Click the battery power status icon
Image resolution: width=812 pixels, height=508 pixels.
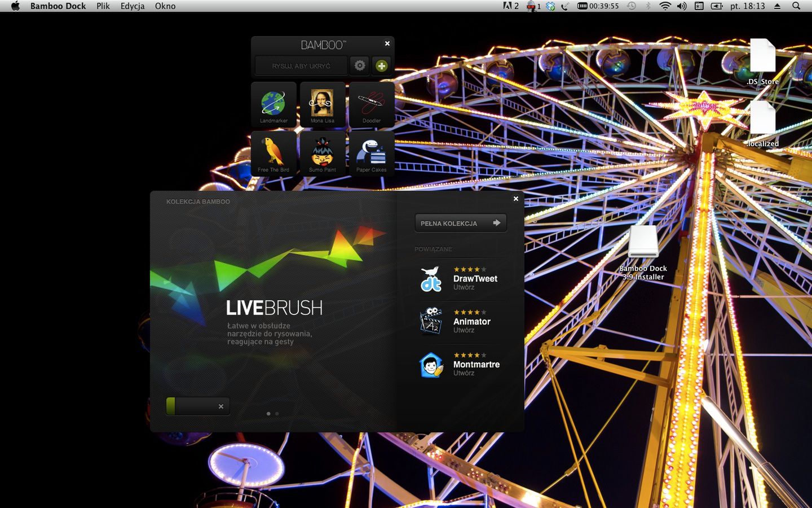[717, 6]
